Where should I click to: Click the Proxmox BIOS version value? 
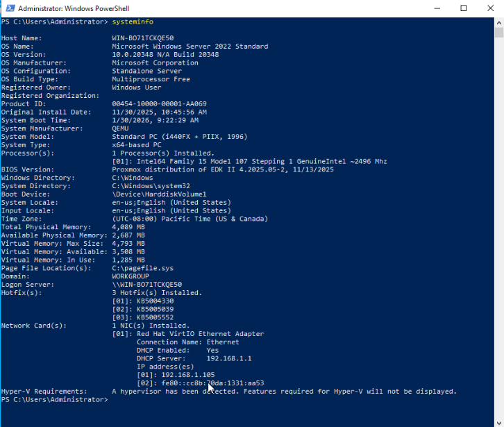(x=223, y=170)
